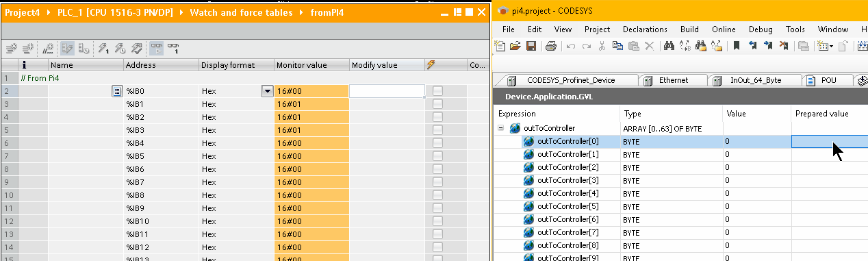Click Watch and force tables breadcrumb
The height and width of the screenshot is (261, 868).
tap(240, 12)
